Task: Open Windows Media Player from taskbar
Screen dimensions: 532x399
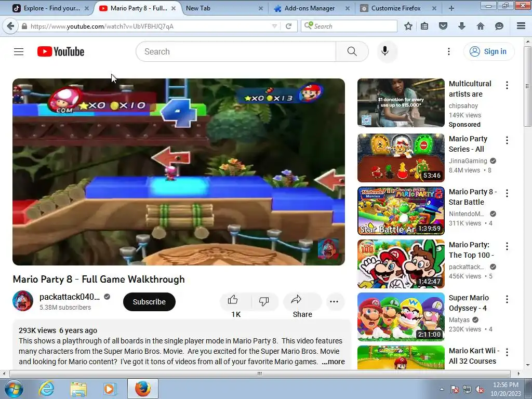Action: pyautogui.click(x=110, y=389)
